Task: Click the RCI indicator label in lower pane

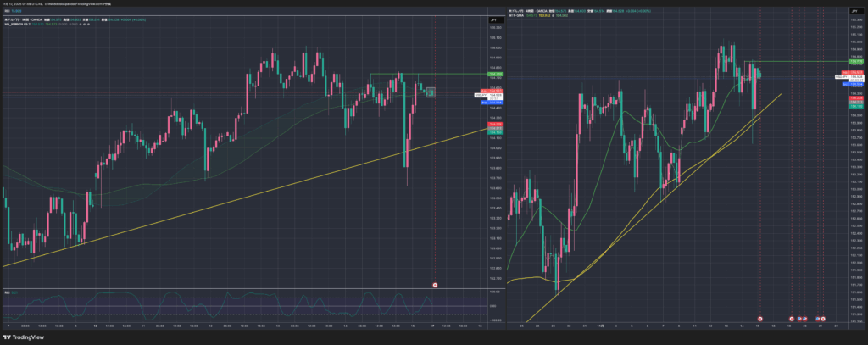Action: [x=10, y=292]
